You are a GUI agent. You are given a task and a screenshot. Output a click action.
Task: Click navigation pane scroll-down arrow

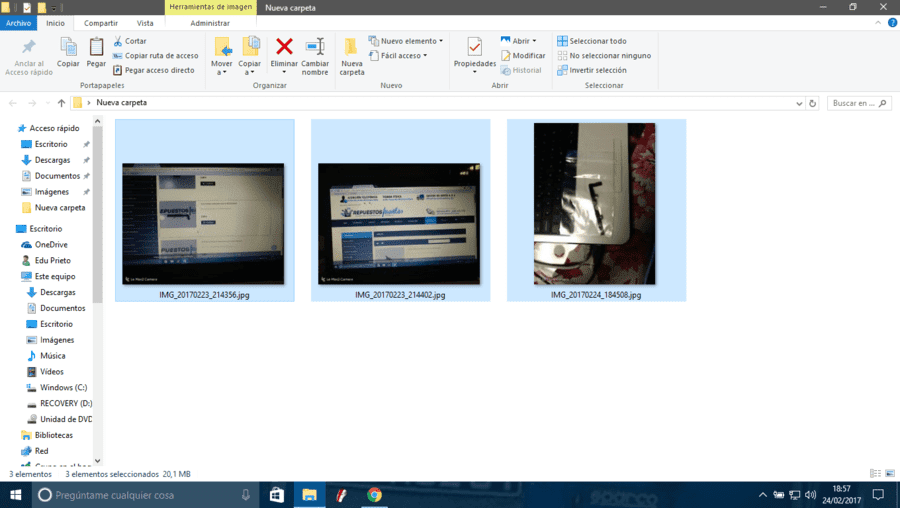click(98, 461)
